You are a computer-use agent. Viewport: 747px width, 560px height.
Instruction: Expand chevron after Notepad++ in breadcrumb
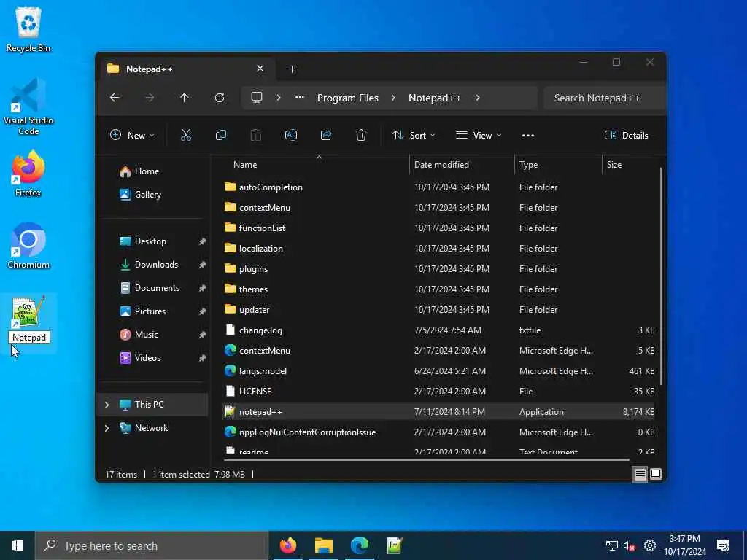(x=478, y=98)
